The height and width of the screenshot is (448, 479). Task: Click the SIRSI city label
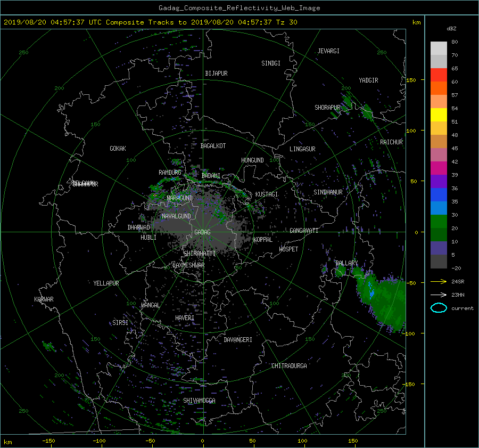point(120,323)
